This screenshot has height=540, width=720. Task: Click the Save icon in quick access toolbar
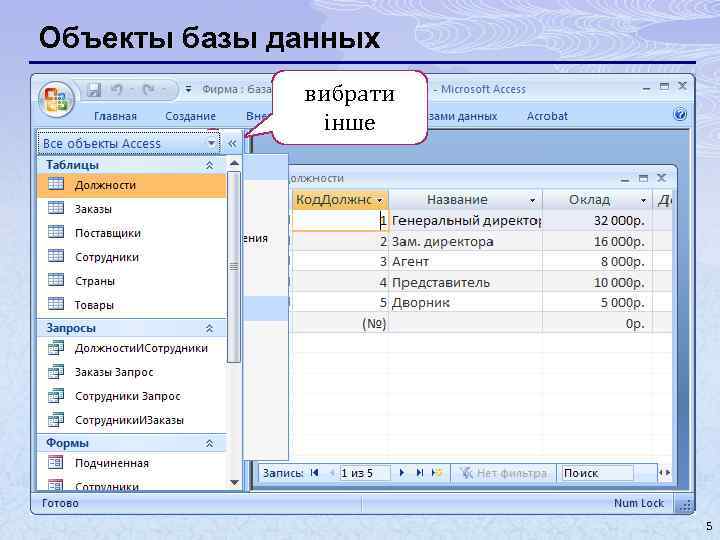(x=94, y=90)
